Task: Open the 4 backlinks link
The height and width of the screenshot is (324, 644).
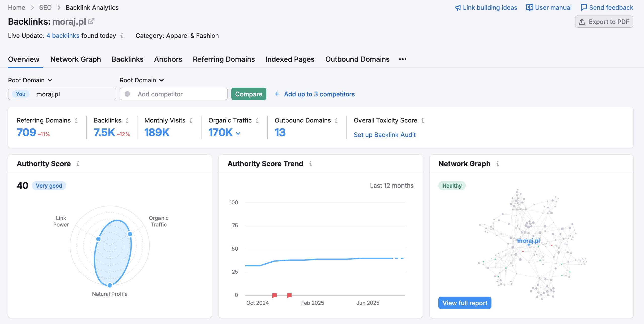Action: [x=63, y=36]
